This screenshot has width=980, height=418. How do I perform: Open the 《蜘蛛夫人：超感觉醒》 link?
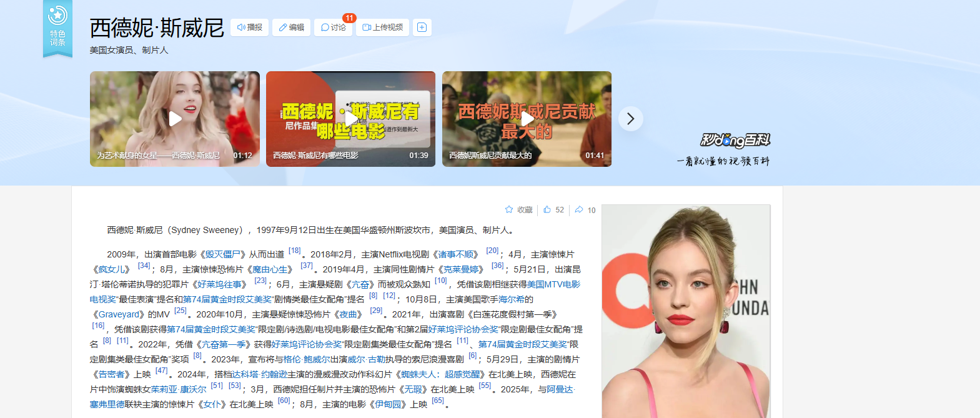[440, 374]
